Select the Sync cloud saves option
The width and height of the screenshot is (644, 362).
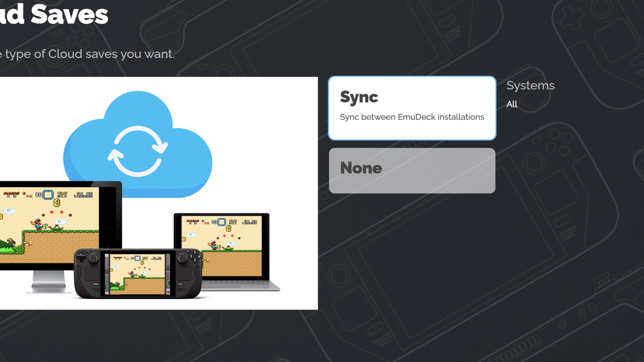pos(412,108)
